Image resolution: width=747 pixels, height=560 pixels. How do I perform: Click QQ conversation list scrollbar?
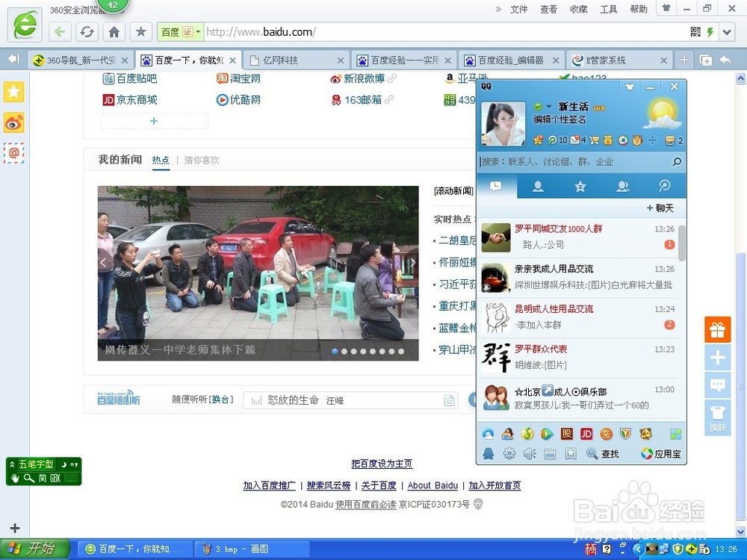click(x=682, y=243)
